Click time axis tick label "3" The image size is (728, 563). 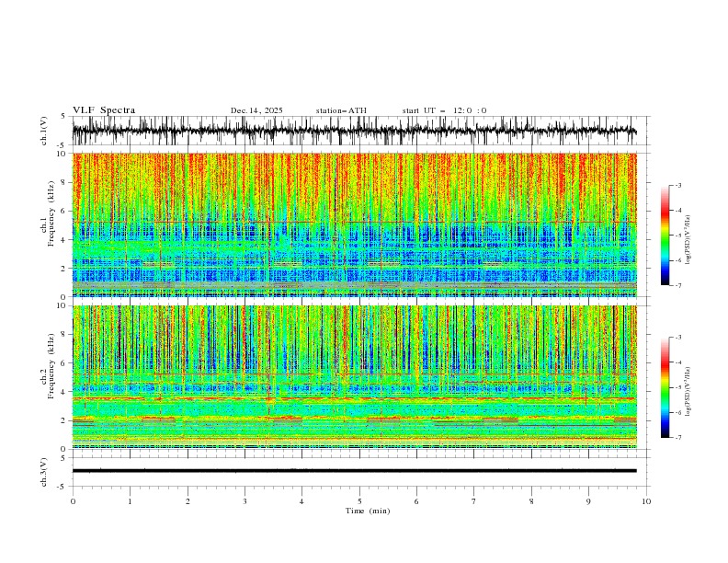pos(245,501)
